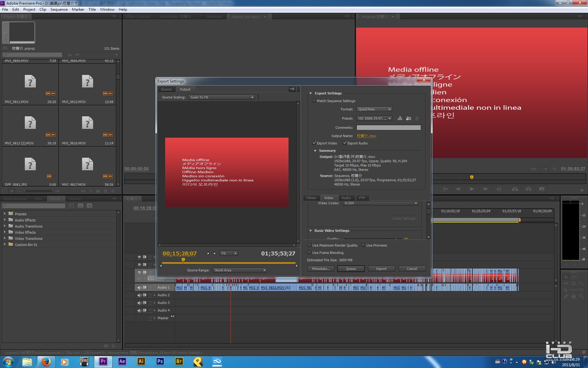Click the Play button in Program monitor
This screenshot has height=368, width=588.
point(472,189)
